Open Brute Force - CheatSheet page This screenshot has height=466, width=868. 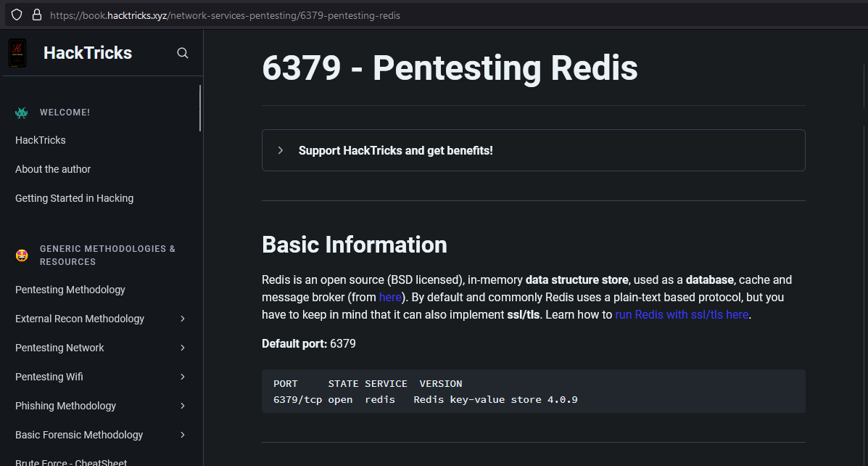point(71,462)
